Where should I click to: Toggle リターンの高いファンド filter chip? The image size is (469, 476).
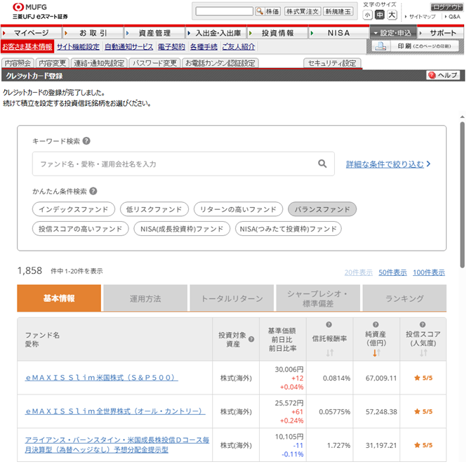[x=238, y=209]
